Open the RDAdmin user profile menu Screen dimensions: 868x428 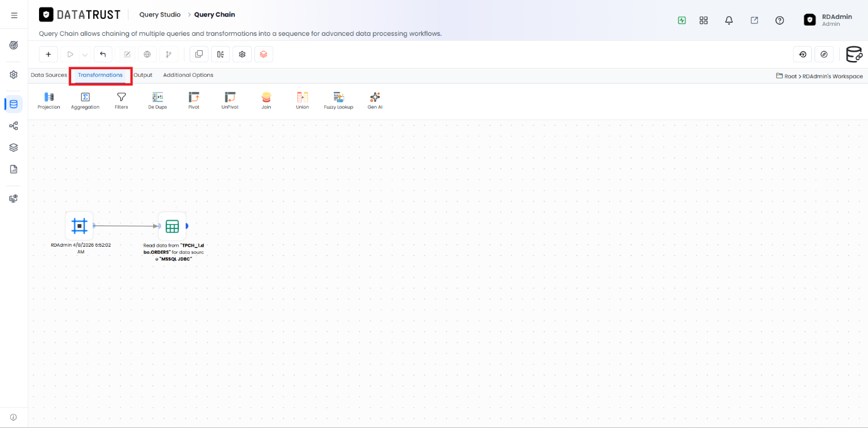pyautogui.click(x=828, y=20)
